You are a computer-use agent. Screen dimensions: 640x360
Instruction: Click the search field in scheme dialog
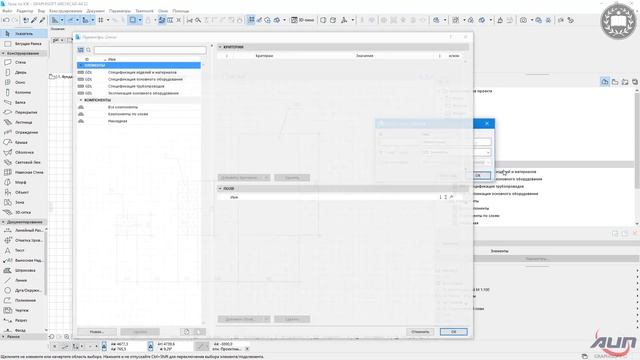(150, 50)
